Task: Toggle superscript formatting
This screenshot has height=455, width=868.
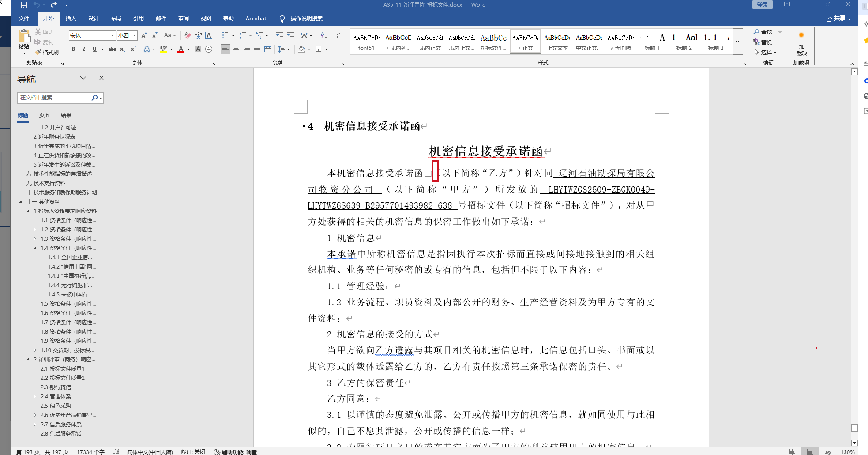Action: point(133,49)
